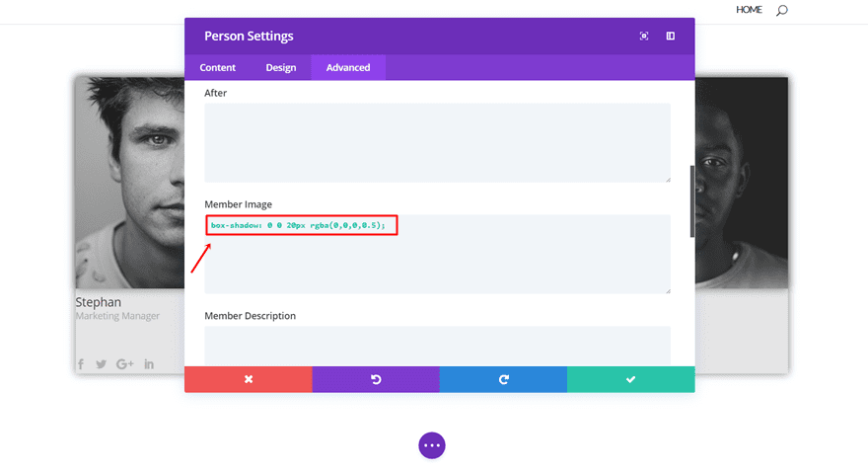Switch to the Content tab
This screenshot has width=868, height=469.
point(218,68)
